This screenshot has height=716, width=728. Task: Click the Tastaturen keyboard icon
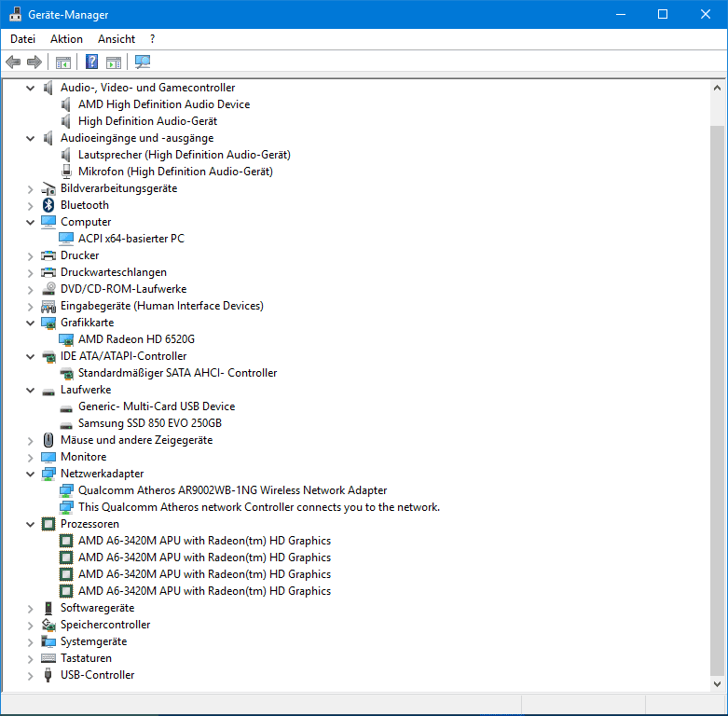pyautogui.click(x=48, y=658)
